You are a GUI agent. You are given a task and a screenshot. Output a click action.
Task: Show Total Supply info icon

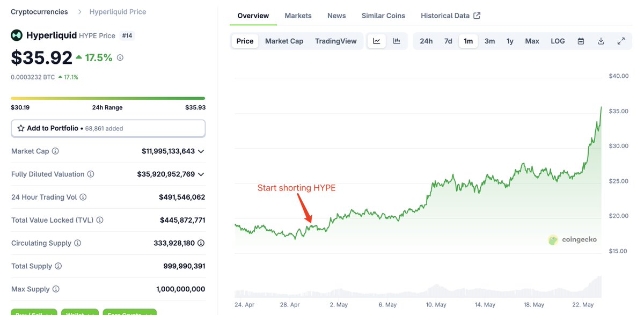[58, 266]
